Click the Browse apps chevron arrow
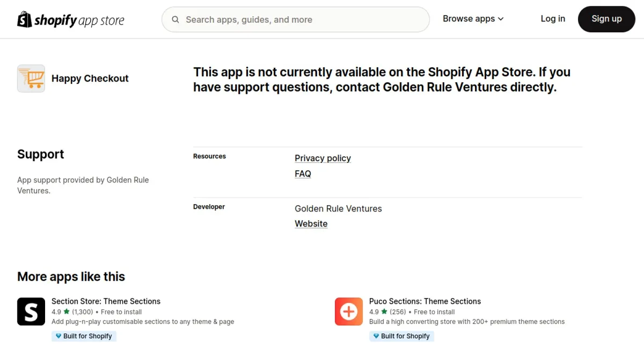644x349 pixels. [501, 19]
